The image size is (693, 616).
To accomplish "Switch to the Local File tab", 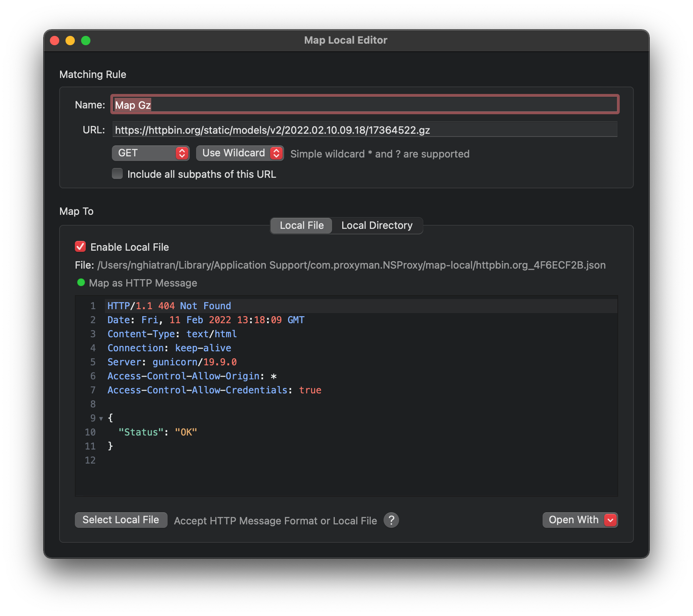I will pos(302,226).
